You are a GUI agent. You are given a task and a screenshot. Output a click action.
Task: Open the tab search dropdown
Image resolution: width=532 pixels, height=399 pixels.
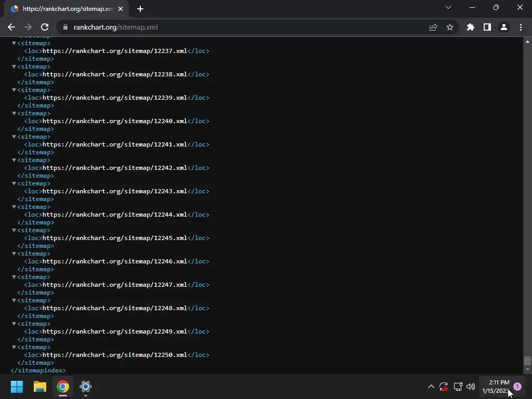coord(448,7)
